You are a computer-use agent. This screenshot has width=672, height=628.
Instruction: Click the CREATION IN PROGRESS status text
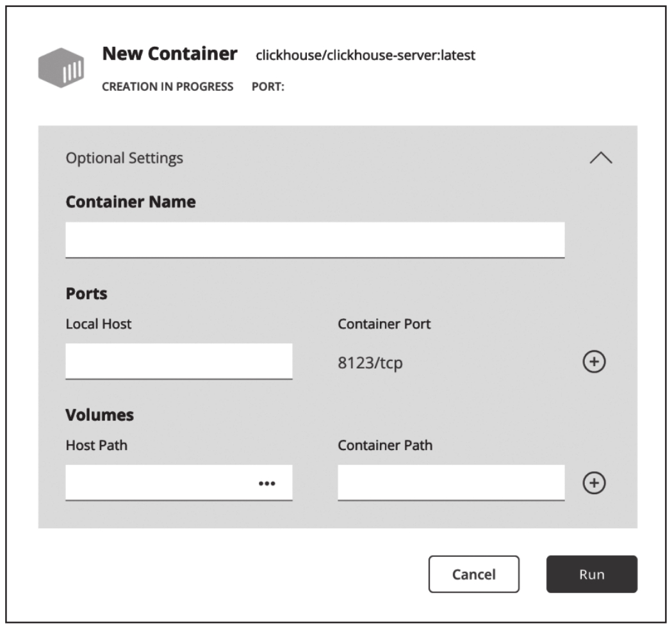[x=168, y=86]
